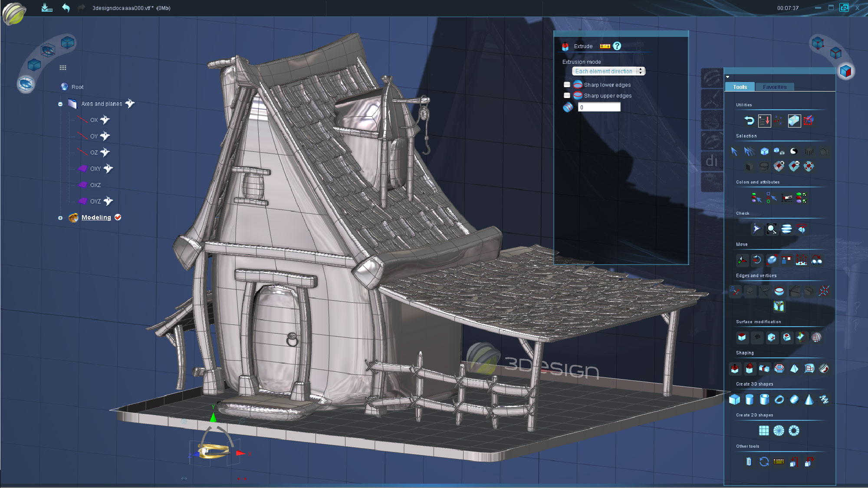Click the grid dots icon above Root
This screenshot has width=868, height=488.
63,68
